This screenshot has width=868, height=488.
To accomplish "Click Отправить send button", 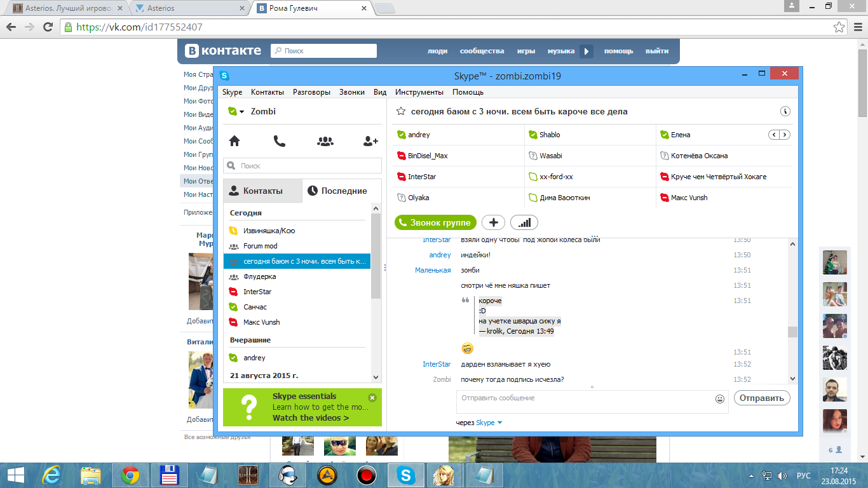I will point(762,398).
